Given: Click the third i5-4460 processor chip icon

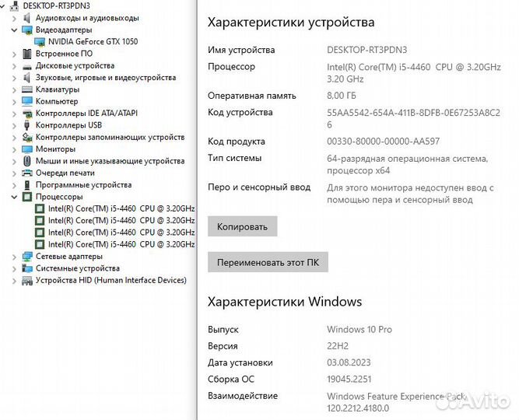Looking at the screenshot, I should click(40, 233).
